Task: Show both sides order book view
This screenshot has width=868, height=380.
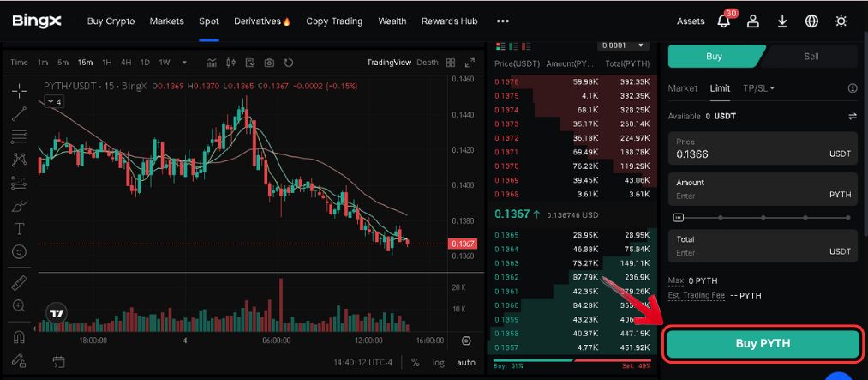Action: coord(500,45)
